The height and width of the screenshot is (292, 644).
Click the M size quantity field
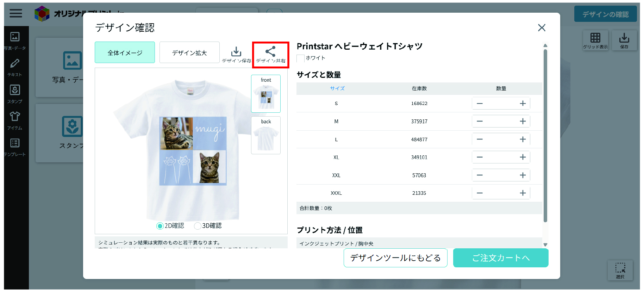(501, 122)
